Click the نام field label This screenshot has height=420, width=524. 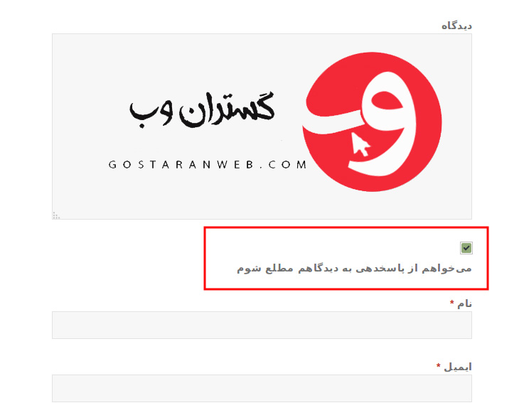pyautogui.click(x=464, y=303)
